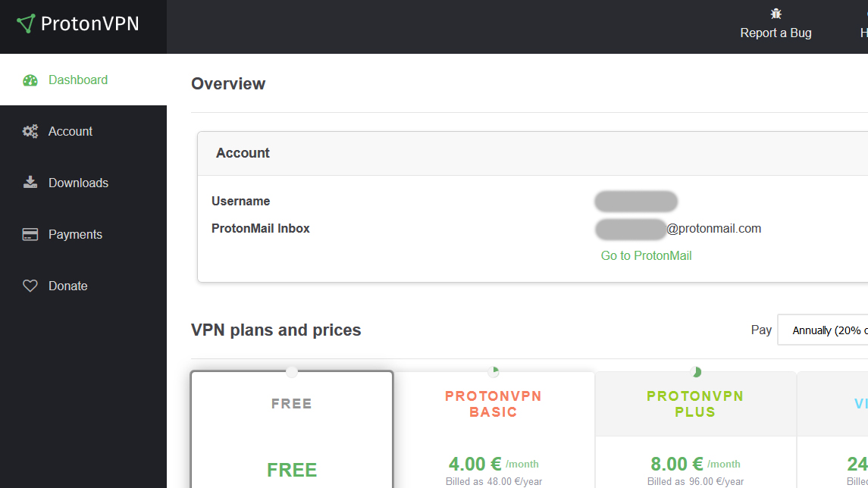Select the Payments sidebar item
This screenshot has width=868, height=488.
coord(75,235)
